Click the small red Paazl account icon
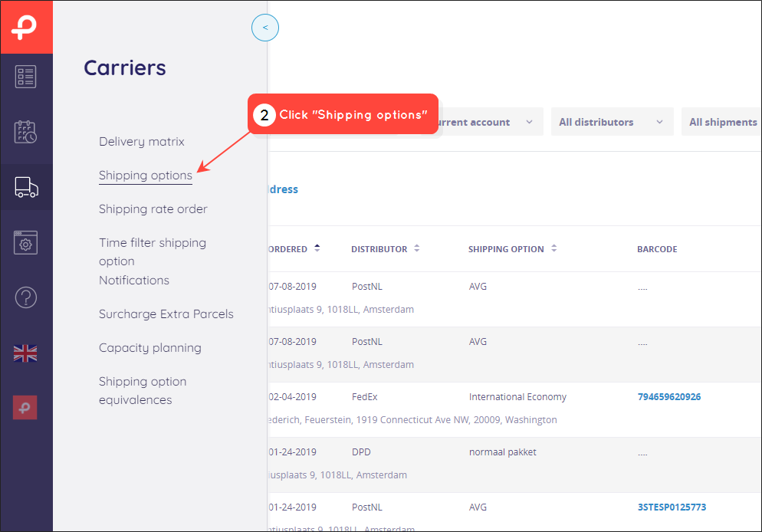This screenshot has height=532, width=762. tap(25, 408)
